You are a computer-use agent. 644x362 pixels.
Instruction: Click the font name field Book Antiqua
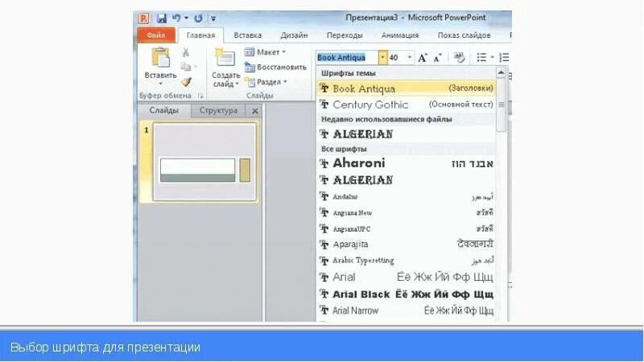point(347,57)
